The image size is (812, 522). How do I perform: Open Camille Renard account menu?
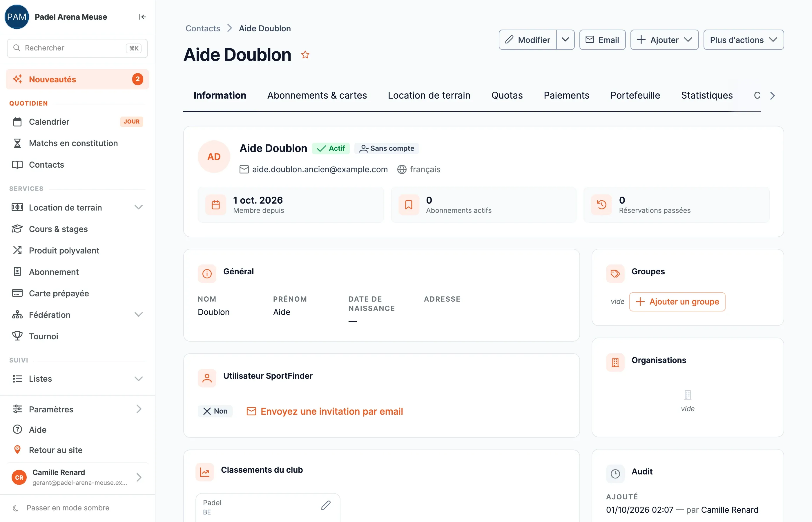[x=77, y=477]
